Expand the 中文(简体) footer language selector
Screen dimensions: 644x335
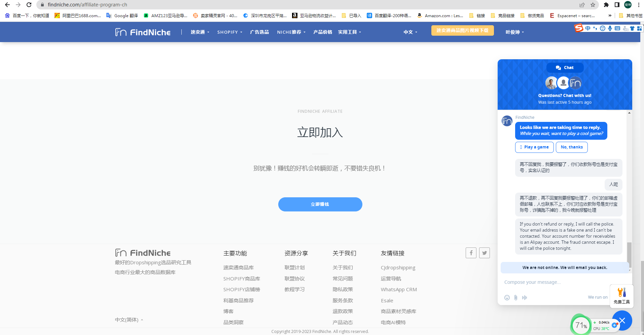tap(129, 320)
